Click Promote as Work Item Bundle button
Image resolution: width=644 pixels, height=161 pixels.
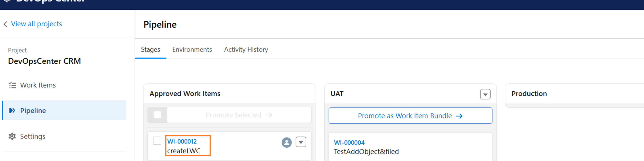tap(410, 116)
